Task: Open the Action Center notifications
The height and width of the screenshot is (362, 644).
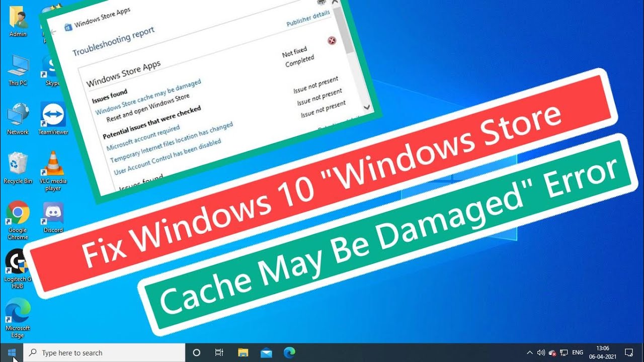Action: [629, 352]
